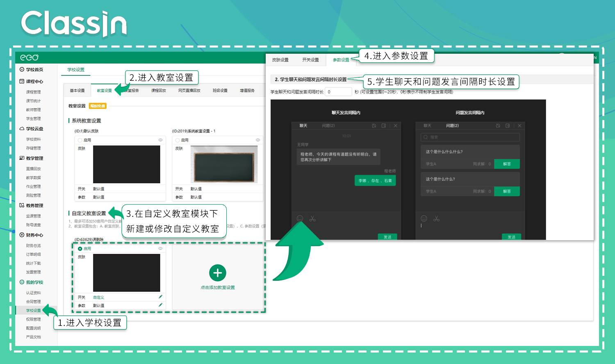Switch to the 班级设置 tab

click(220, 91)
